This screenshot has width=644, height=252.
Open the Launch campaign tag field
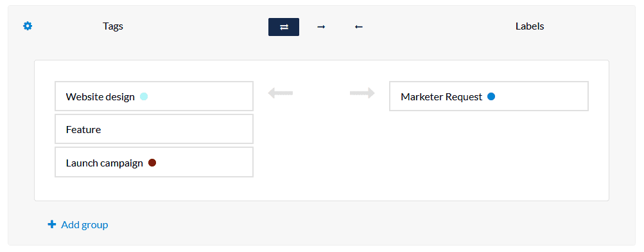tap(154, 163)
